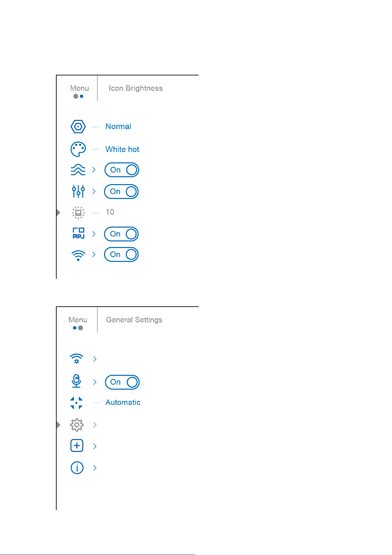Click the color palette icon

[78, 149]
